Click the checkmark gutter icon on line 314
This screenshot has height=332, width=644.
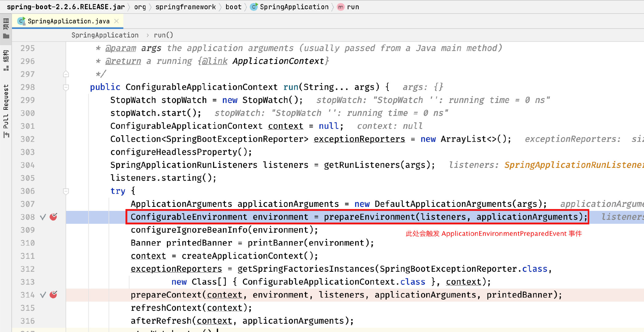[43, 295]
